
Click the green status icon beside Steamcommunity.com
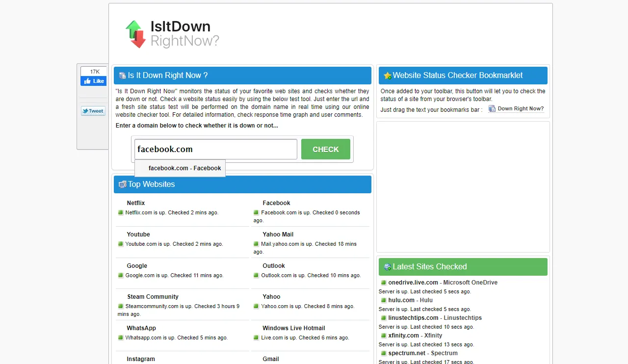tap(121, 306)
